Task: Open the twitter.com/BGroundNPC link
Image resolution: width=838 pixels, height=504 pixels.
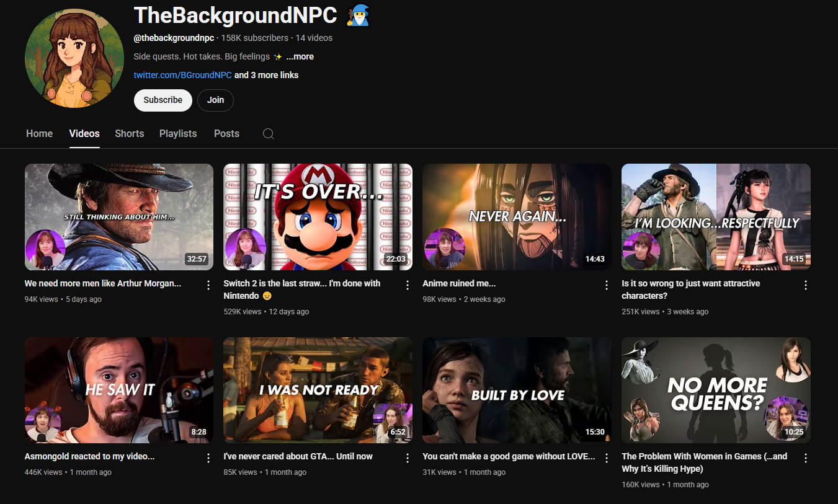Action: pos(182,75)
